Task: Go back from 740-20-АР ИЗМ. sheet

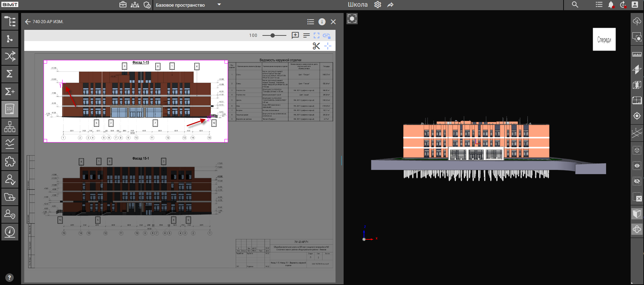Action: click(28, 22)
